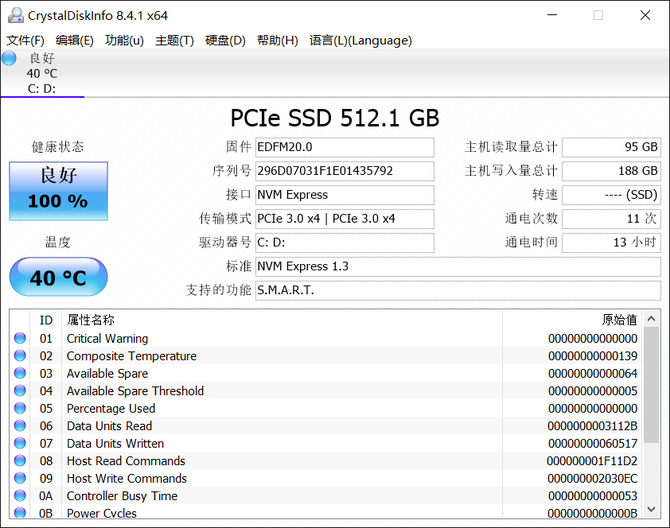Click the 良好 100 % health status button
This screenshot has width=670, height=528.
point(59,191)
